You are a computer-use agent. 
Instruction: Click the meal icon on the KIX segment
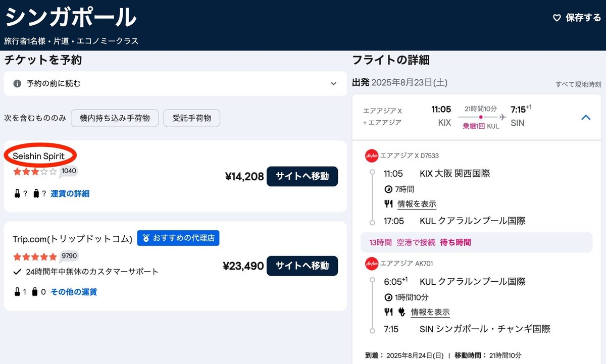click(x=388, y=204)
